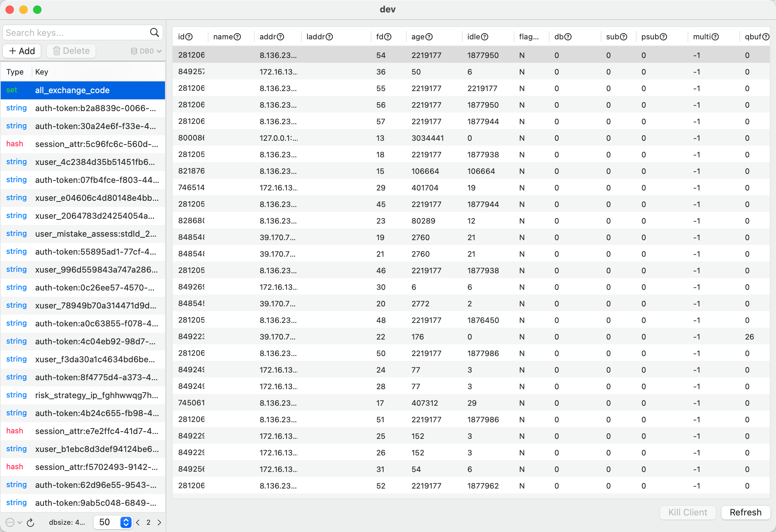Select the risk_strategy_ip key row

coord(83,395)
